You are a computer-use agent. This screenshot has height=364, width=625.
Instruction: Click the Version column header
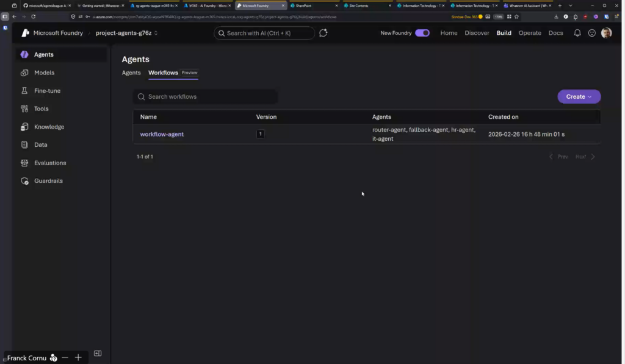(266, 117)
